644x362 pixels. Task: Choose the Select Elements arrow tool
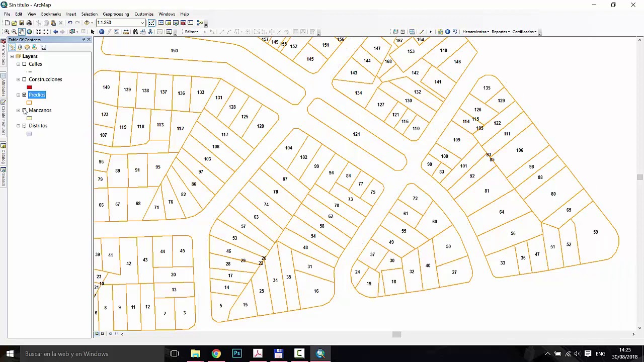click(93, 32)
